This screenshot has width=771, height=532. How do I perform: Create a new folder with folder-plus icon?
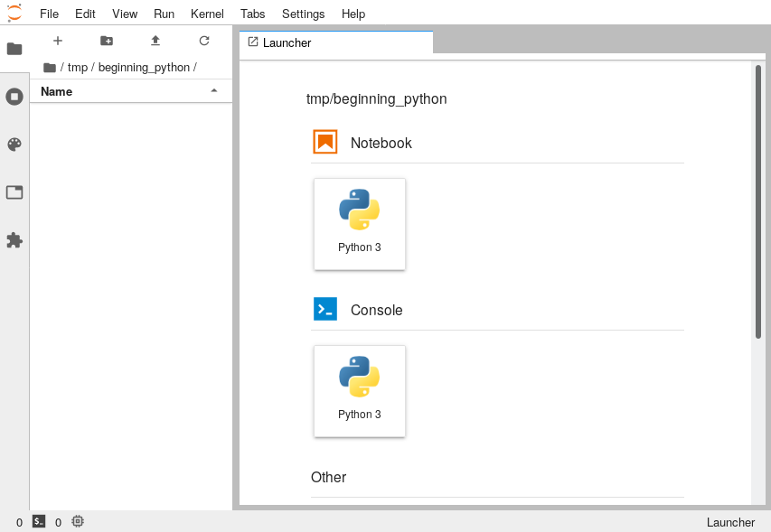tap(107, 41)
